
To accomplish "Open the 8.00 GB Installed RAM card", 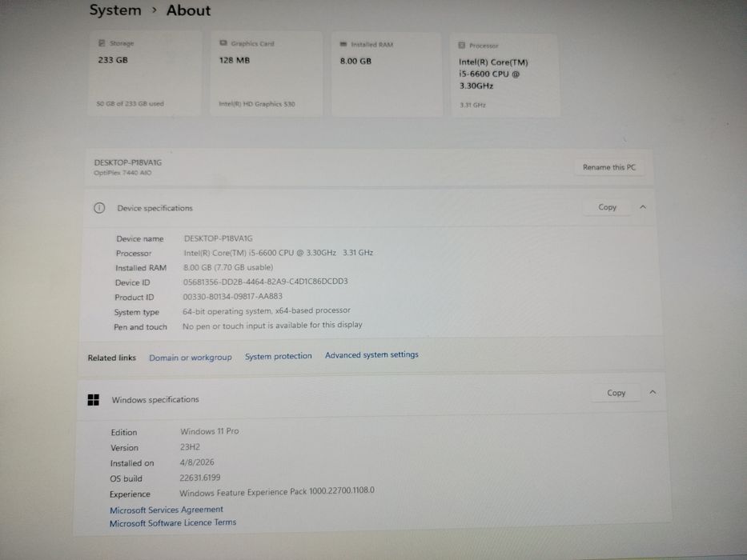I will [387, 75].
